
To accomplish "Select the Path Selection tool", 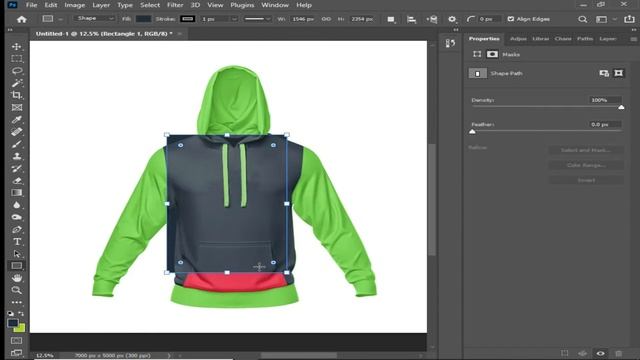I will pos(17,254).
